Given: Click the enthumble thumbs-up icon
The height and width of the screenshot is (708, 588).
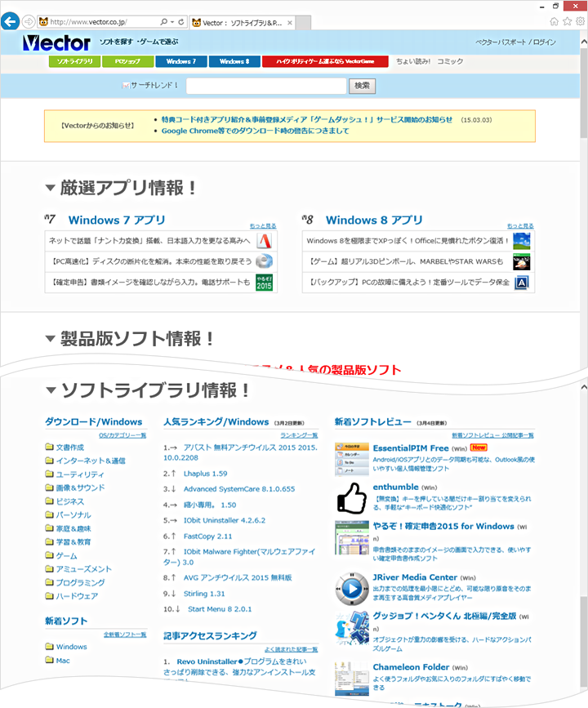Looking at the screenshot, I should [x=352, y=498].
